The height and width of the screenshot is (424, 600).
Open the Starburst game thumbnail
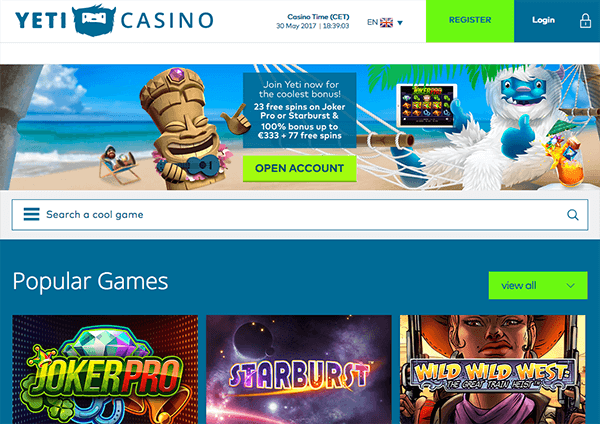299,369
